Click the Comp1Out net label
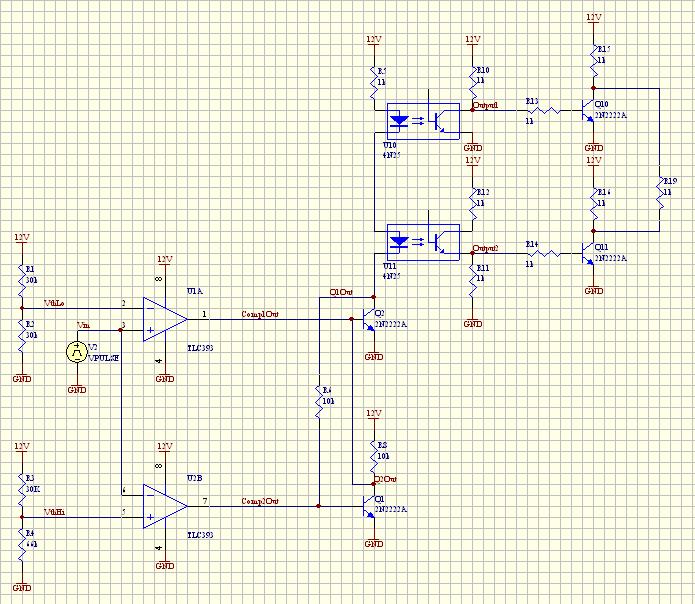 [x=260, y=314]
